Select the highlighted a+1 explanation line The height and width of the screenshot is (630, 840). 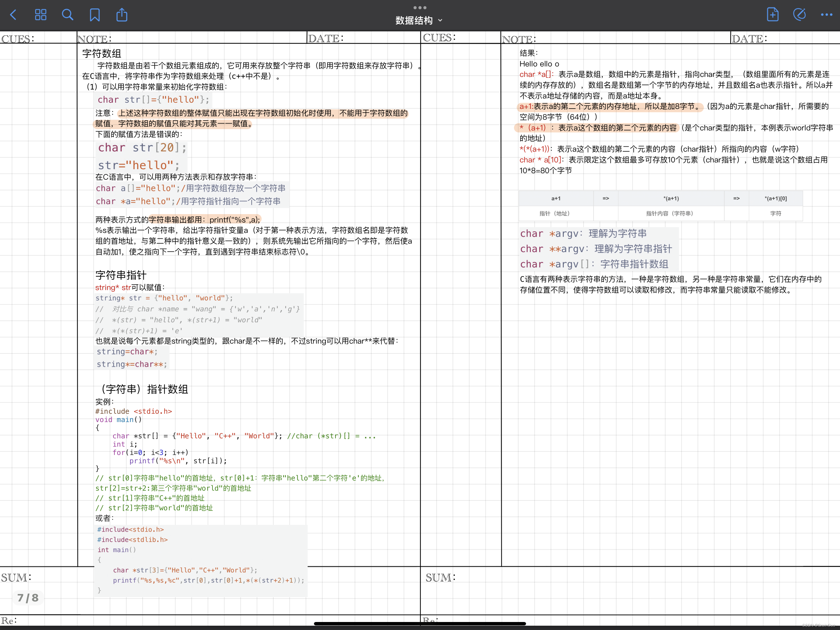coord(610,106)
